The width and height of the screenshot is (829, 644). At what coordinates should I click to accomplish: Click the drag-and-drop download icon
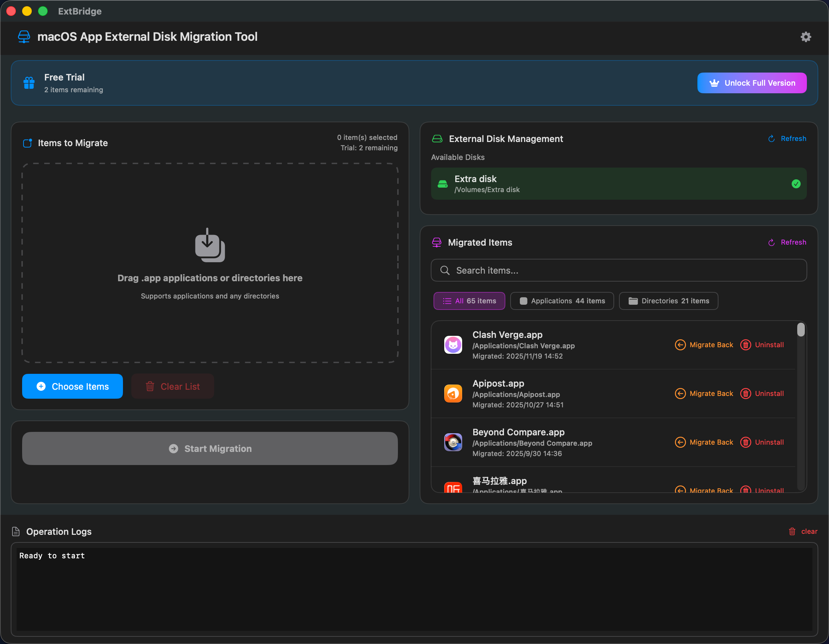tap(210, 245)
